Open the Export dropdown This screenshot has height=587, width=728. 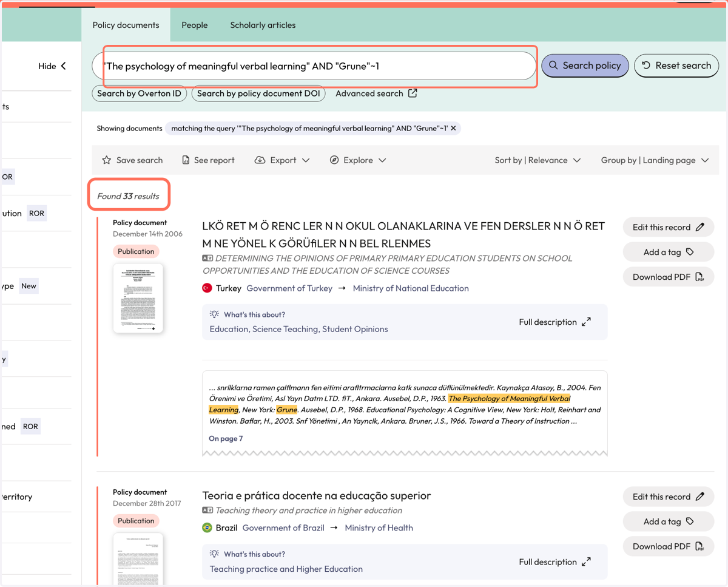pos(282,160)
